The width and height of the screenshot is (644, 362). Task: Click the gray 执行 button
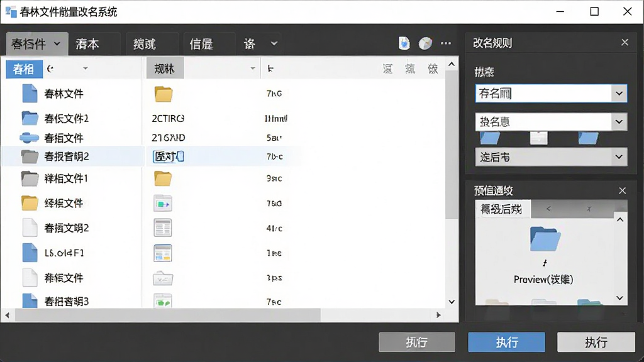tap(417, 343)
